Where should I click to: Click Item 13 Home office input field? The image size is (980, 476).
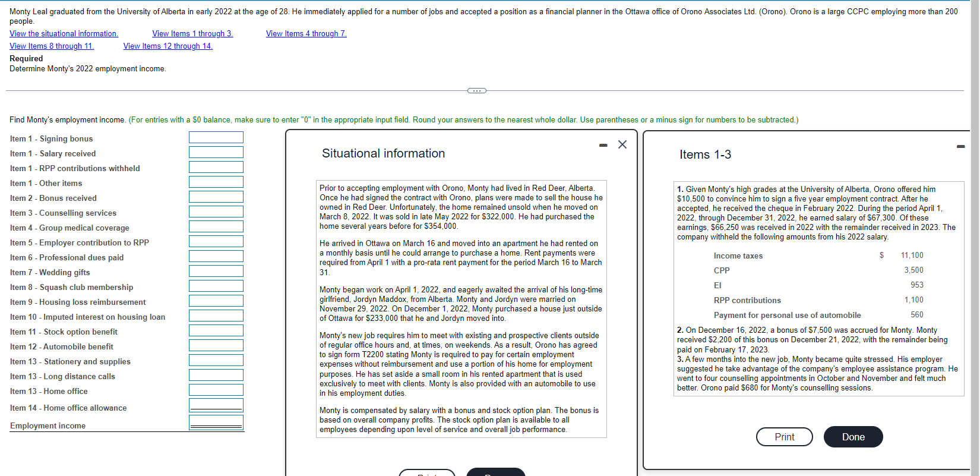coord(216,390)
